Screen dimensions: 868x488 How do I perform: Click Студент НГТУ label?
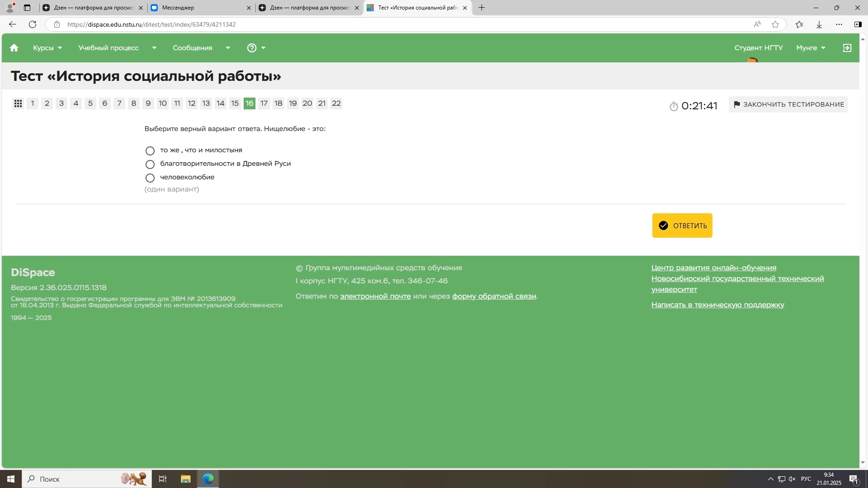(x=759, y=48)
